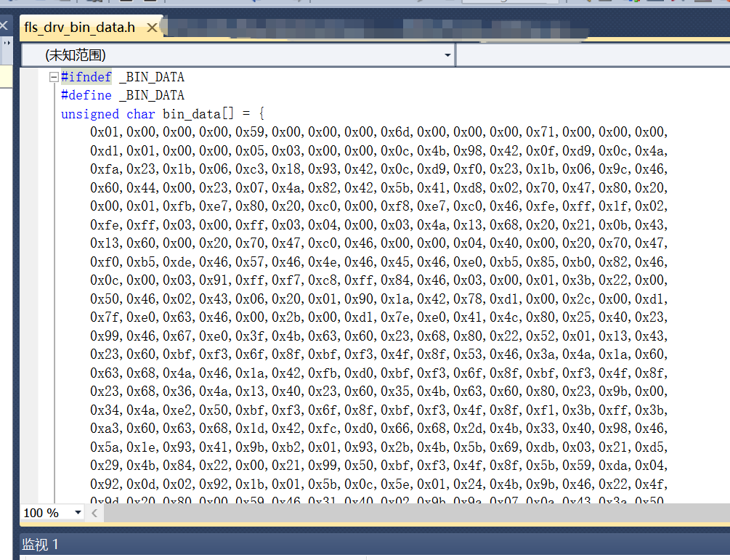Image resolution: width=730 pixels, height=560 pixels.
Task: Collapse the #ifndef code region
Action: tap(54, 77)
